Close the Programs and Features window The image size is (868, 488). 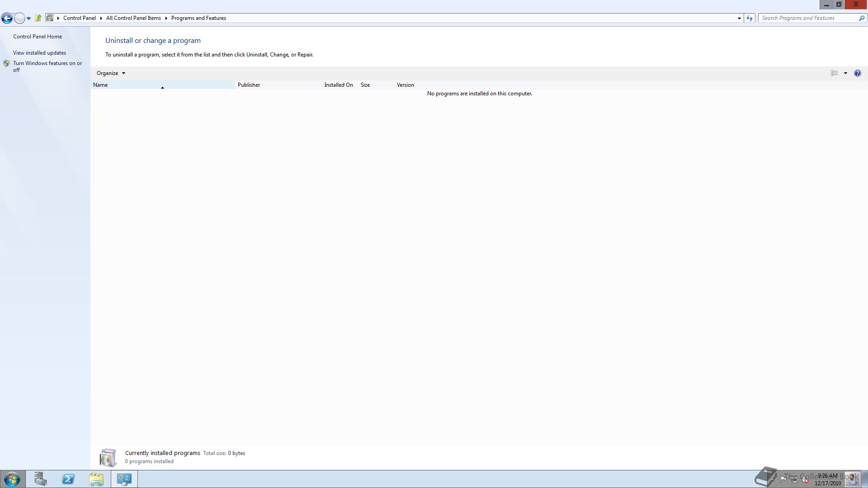pos(856,5)
